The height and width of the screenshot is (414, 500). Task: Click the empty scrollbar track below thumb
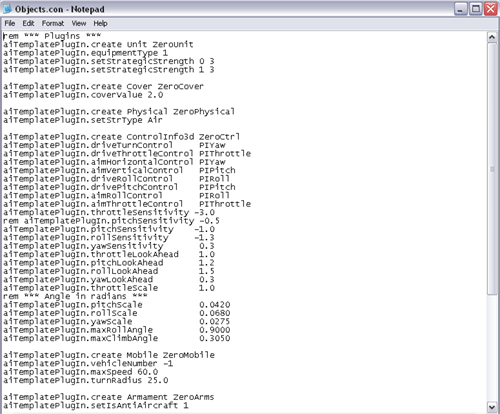[492, 348]
